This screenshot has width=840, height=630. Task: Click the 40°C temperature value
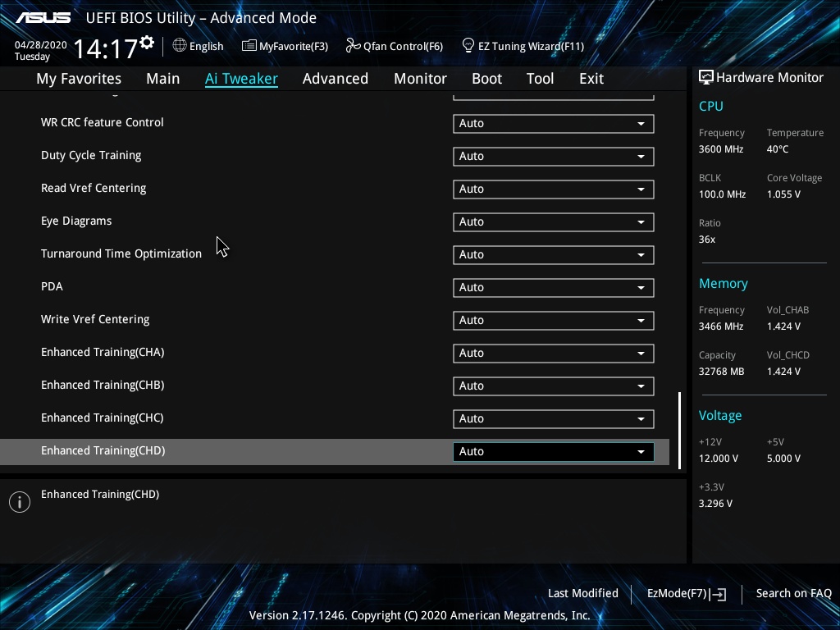click(778, 149)
